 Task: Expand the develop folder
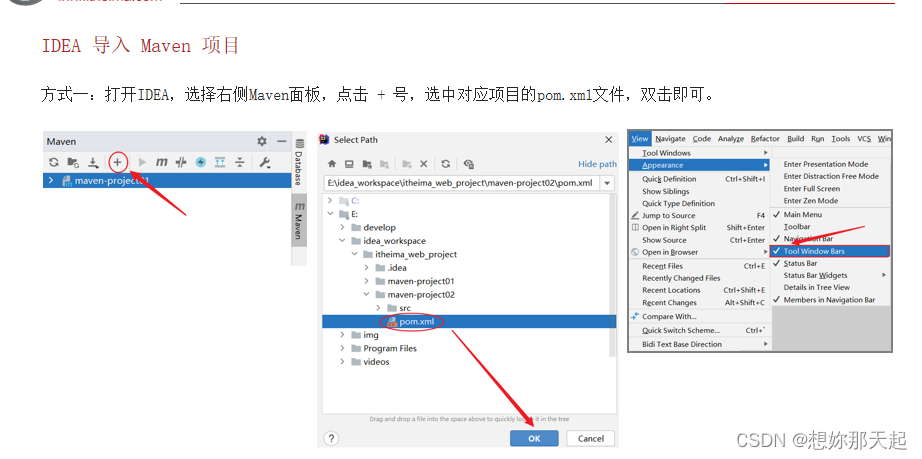point(342,227)
